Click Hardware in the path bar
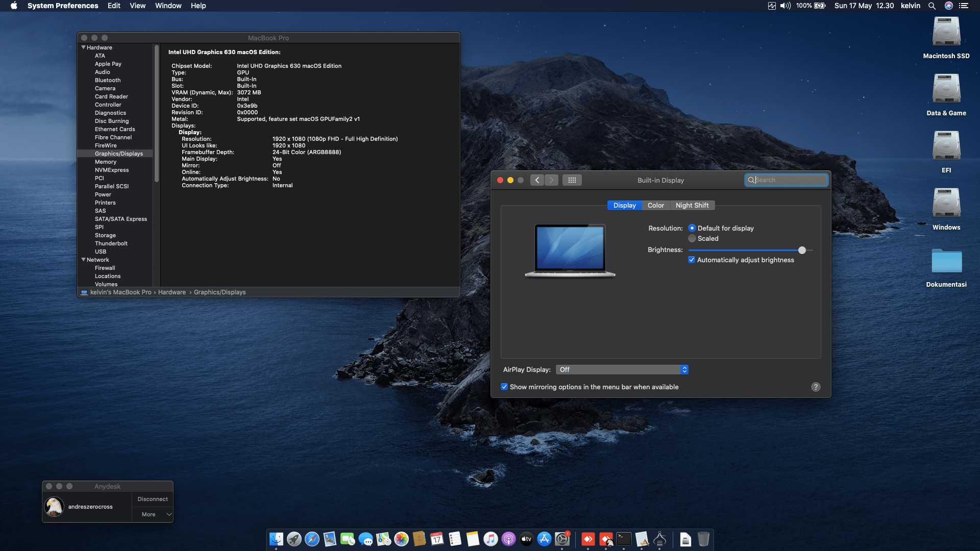 tap(172, 292)
